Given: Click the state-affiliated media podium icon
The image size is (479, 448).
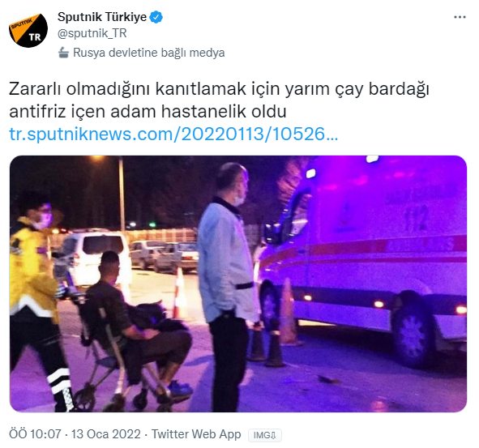Looking at the screenshot, I should click(63, 53).
